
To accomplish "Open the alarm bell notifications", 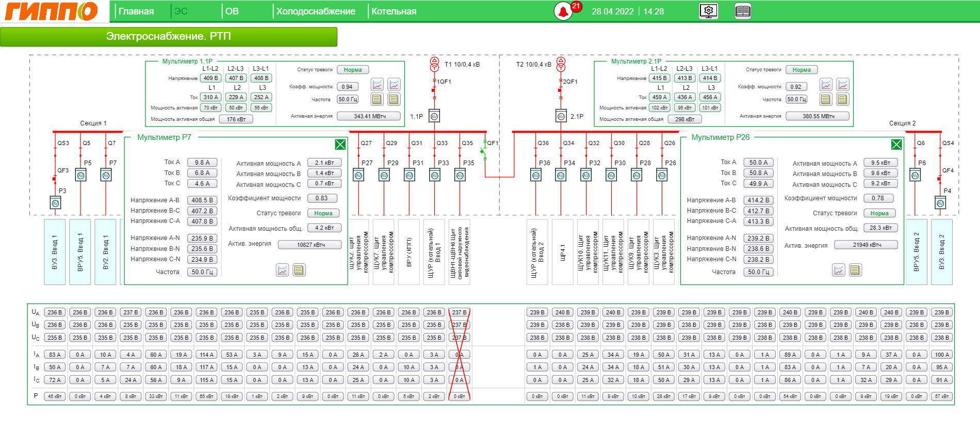I will tap(563, 11).
